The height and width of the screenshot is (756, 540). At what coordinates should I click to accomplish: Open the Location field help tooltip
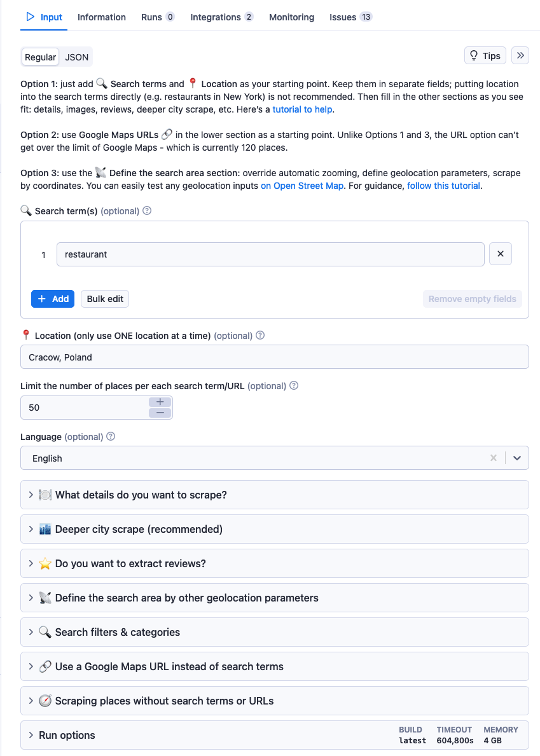(260, 335)
